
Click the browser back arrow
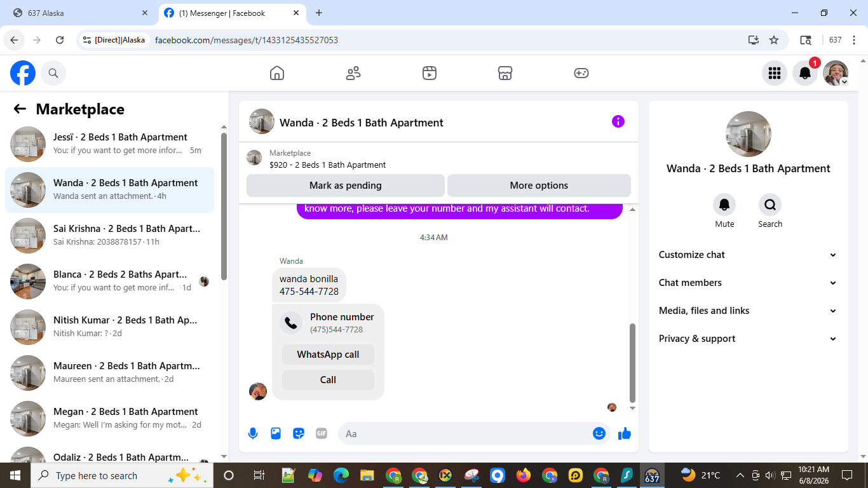(x=14, y=40)
